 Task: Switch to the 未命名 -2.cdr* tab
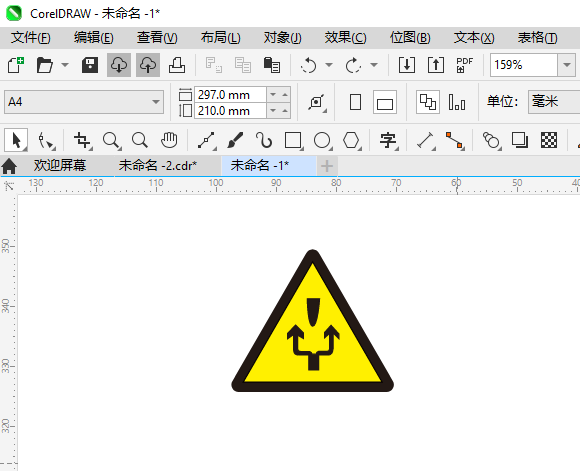(x=158, y=165)
